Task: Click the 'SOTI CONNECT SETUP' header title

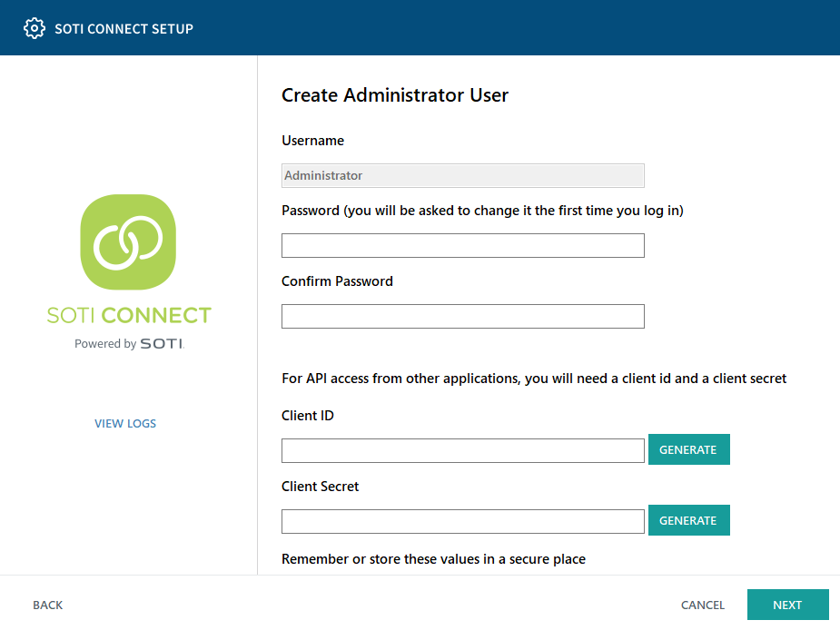Action: (124, 28)
